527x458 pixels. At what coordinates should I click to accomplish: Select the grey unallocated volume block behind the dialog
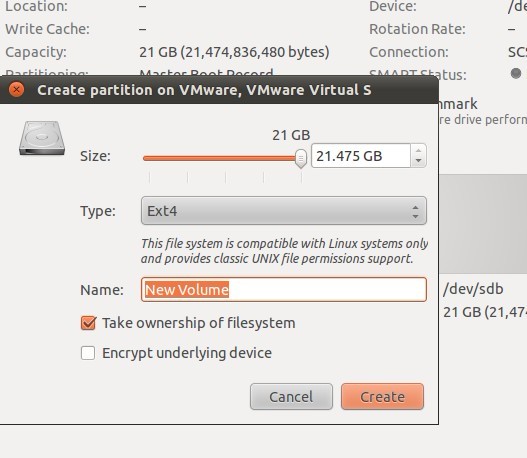[x=483, y=224]
